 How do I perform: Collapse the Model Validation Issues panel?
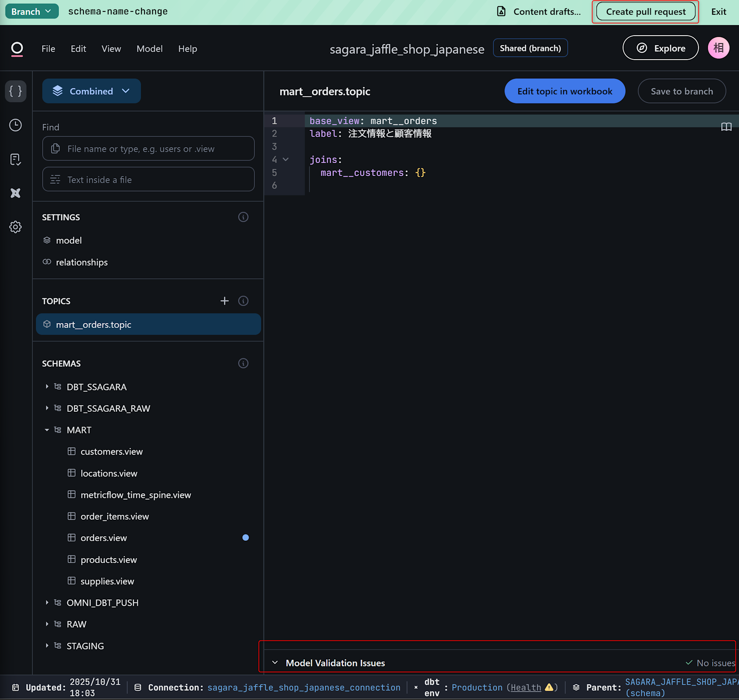275,663
